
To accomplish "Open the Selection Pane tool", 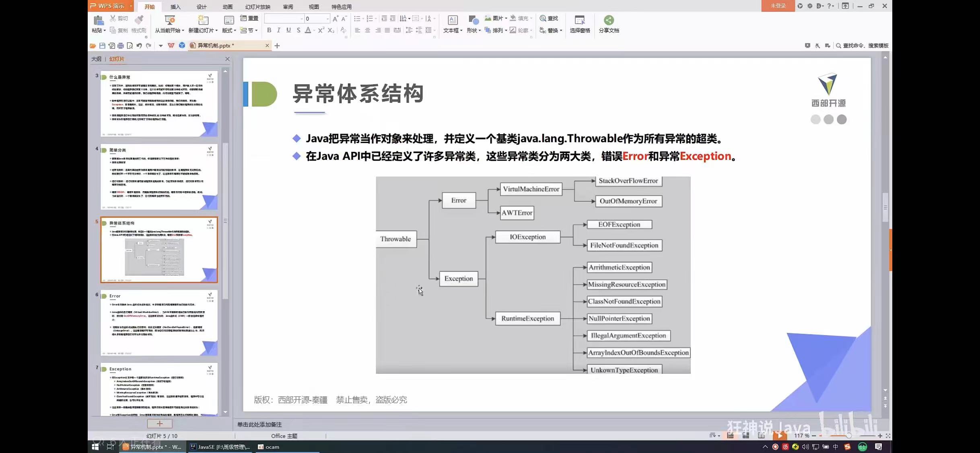I will tap(579, 21).
